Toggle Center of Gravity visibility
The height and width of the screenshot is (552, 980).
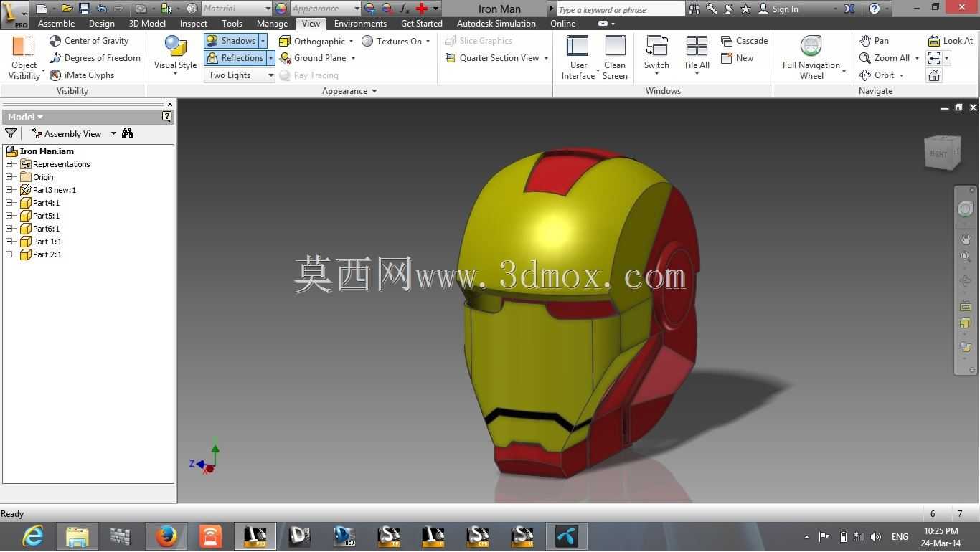point(89,41)
